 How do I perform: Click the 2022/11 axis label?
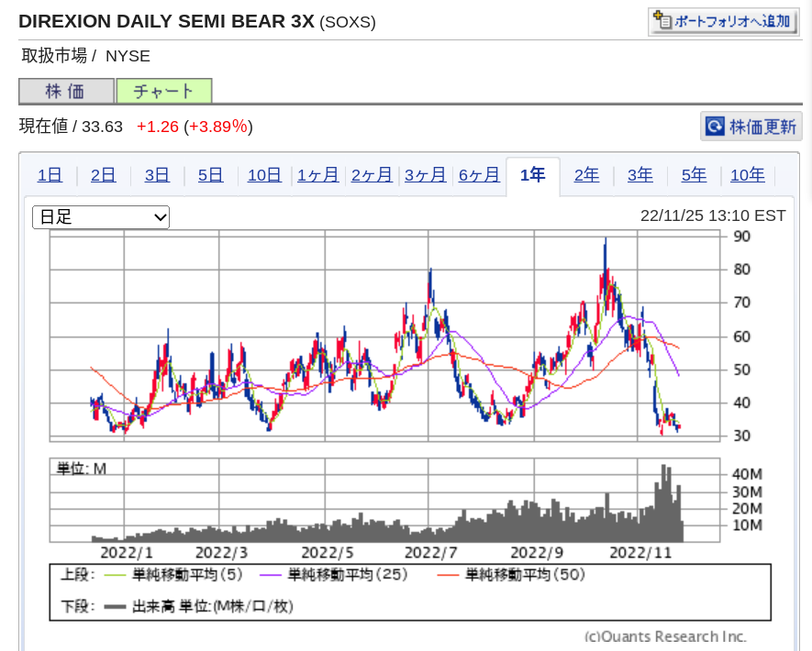click(x=640, y=553)
